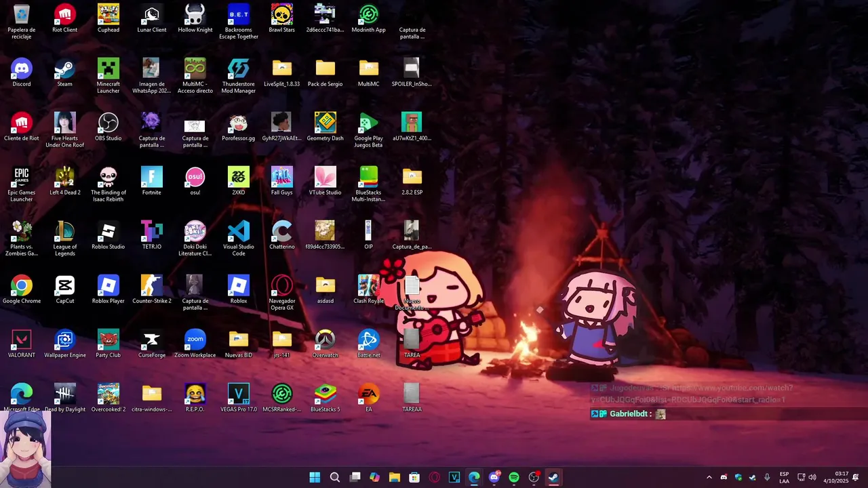
Task: Open the clock showing 03:17
Action: [835, 477]
